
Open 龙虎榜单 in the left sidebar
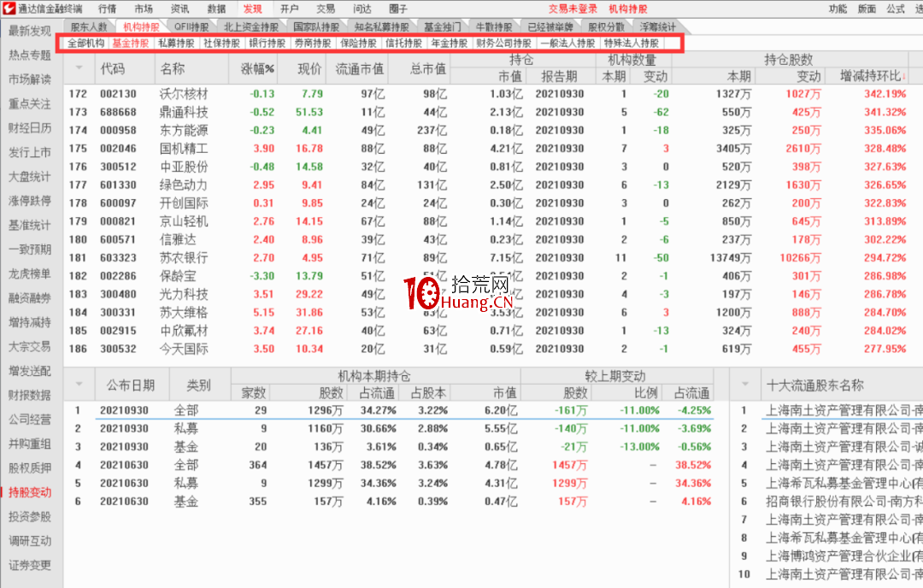[x=29, y=273]
